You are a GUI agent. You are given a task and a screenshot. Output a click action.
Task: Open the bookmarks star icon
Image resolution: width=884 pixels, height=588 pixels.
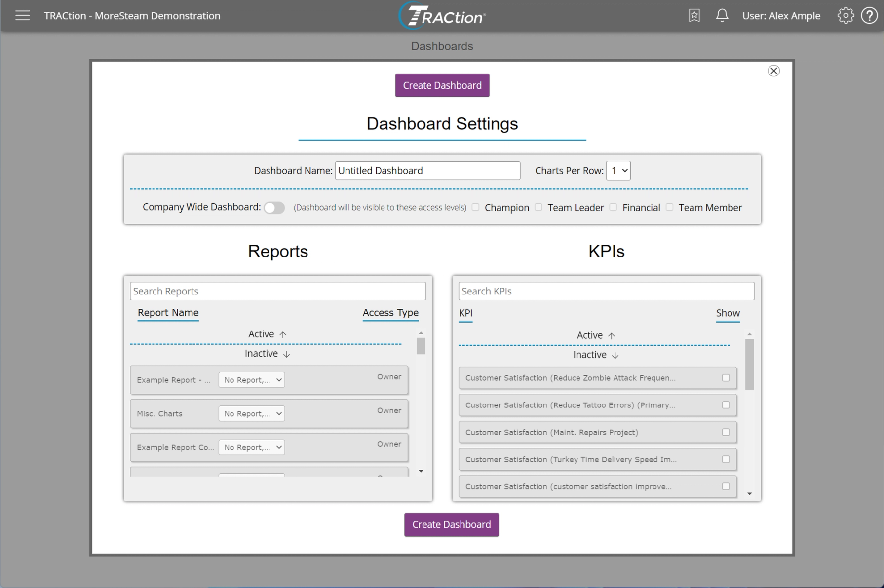(694, 16)
